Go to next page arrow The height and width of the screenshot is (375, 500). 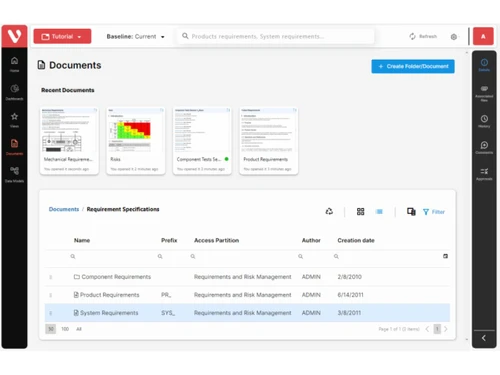pos(446,329)
